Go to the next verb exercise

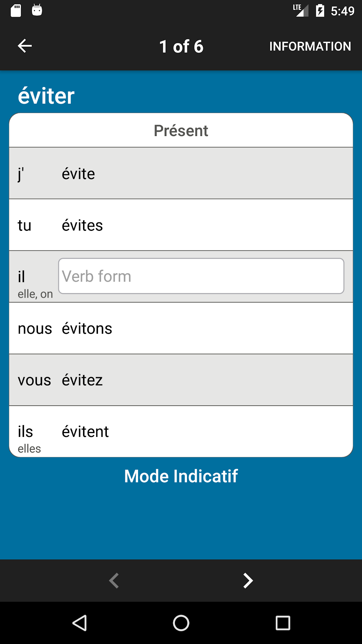248,581
